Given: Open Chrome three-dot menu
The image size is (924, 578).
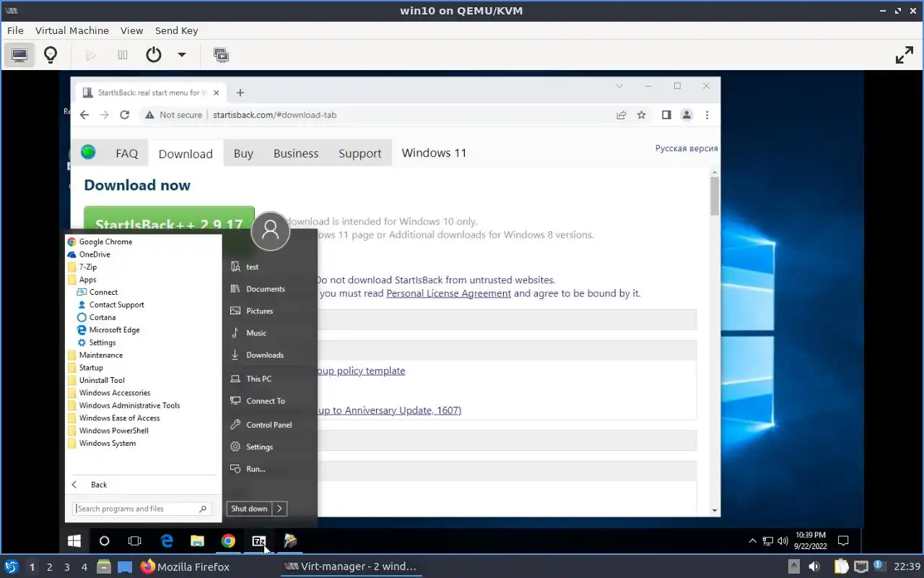Looking at the screenshot, I should (707, 115).
